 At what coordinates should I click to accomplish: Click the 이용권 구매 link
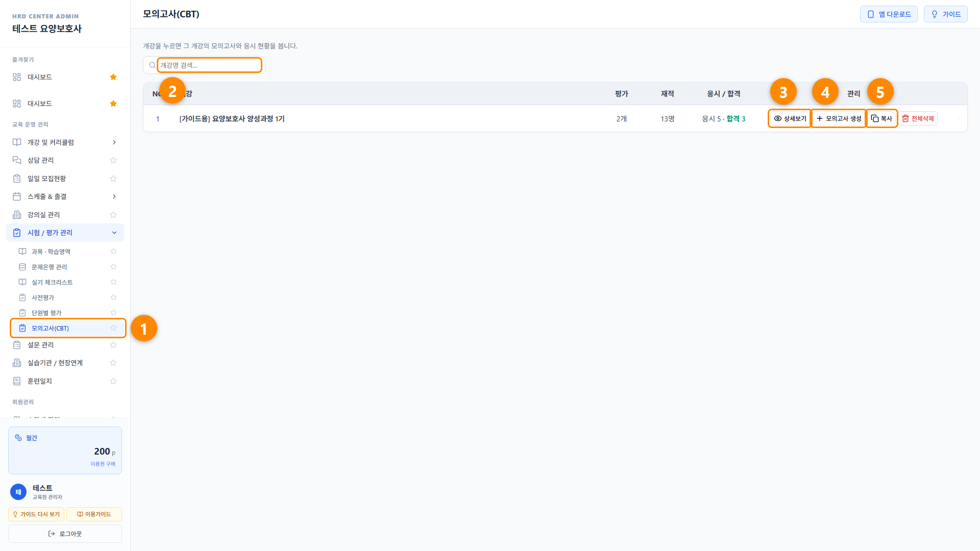[x=103, y=464]
